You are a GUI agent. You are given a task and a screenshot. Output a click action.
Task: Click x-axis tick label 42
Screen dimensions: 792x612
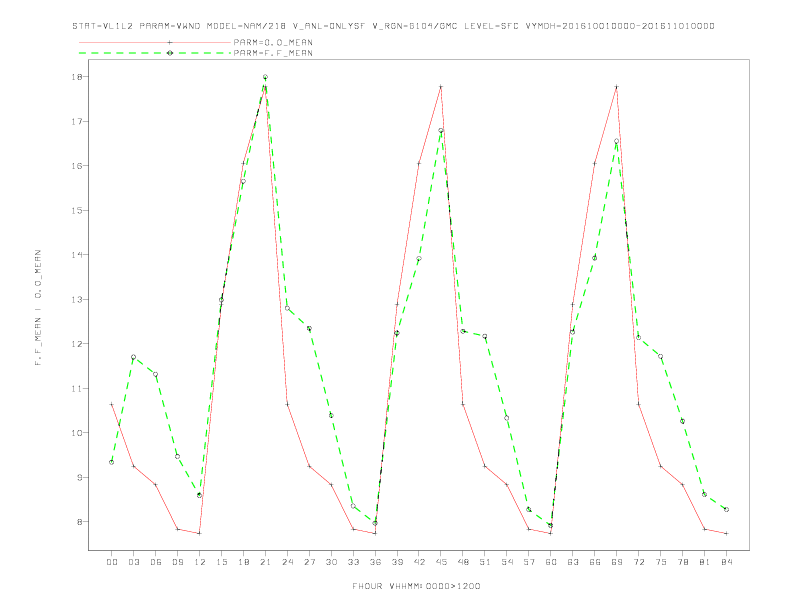[x=419, y=562]
